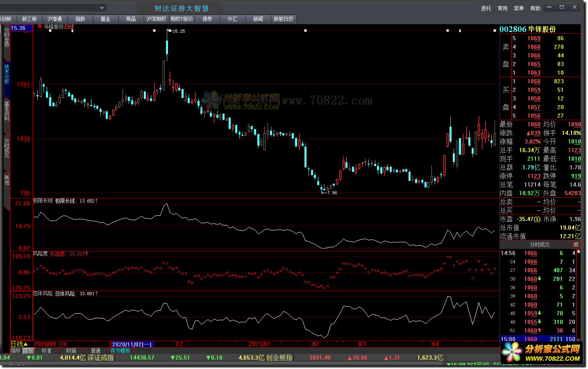Switch to the 沪深期权 tab
The width and height of the screenshot is (588, 369).
156,19
